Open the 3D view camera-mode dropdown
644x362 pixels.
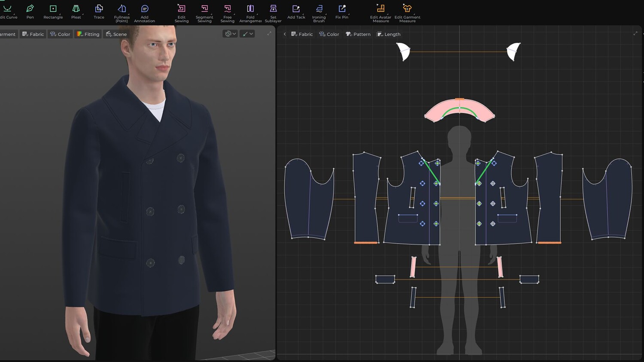pos(231,33)
